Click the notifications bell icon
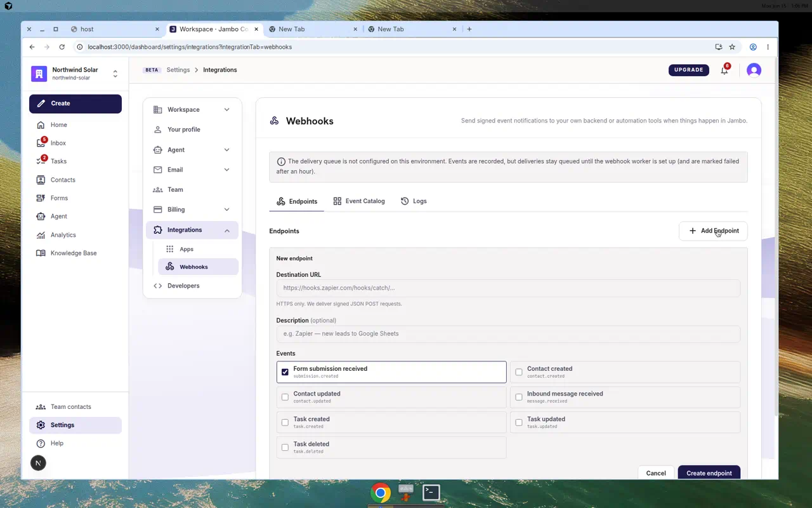This screenshot has width=812, height=508. pos(724,70)
